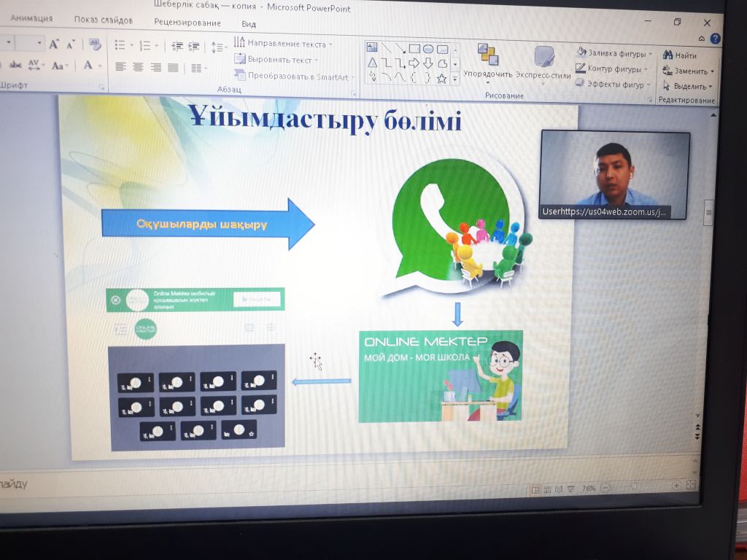Select the triangle shape
The height and width of the screenshot is (560, 747).
[372, 62]
